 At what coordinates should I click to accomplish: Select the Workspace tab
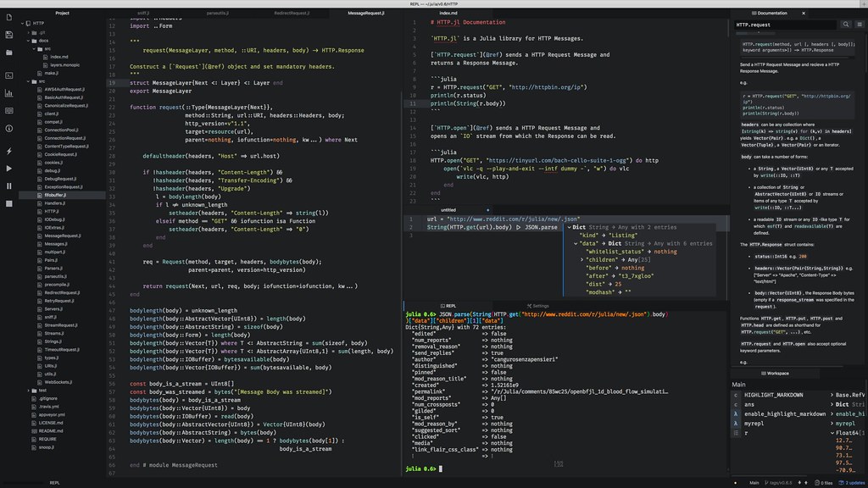coord(775,374)
